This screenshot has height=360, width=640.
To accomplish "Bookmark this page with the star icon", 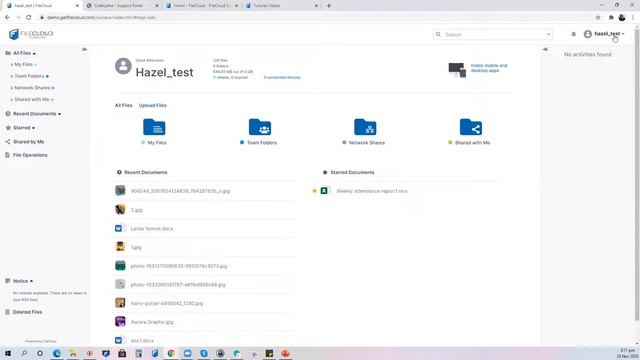I will click(598, 17).
